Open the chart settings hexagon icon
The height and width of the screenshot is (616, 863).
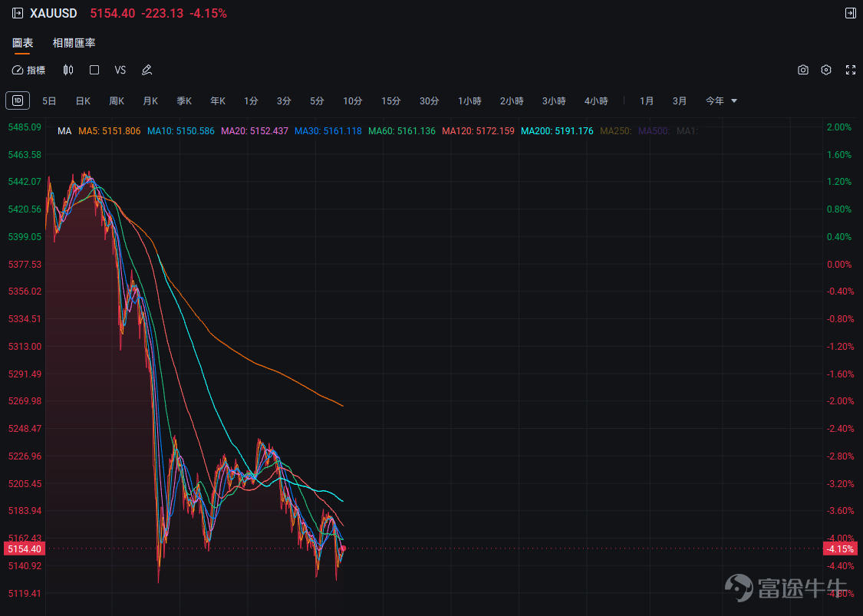pyautogui.click(x=826, y=70)
